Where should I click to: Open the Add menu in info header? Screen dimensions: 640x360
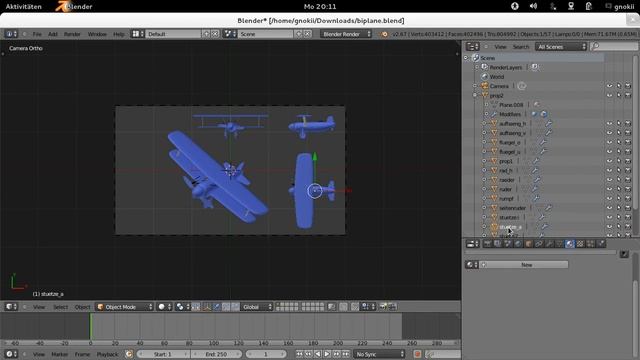pos(53,34)
